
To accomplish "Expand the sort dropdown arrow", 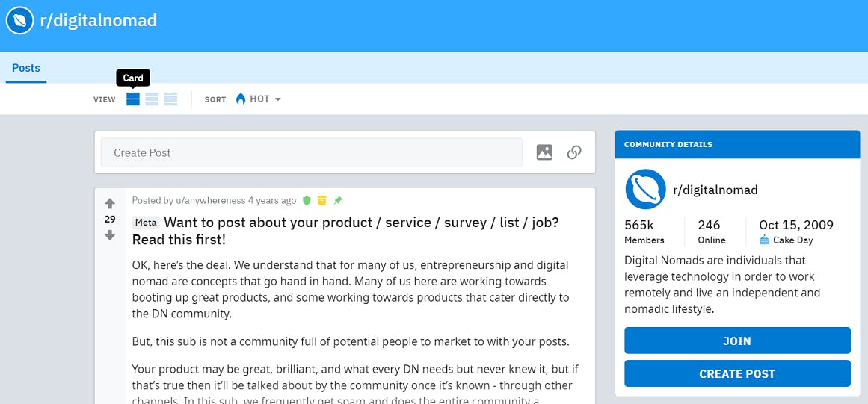I will pyautogui.click(x=278, y=99).
